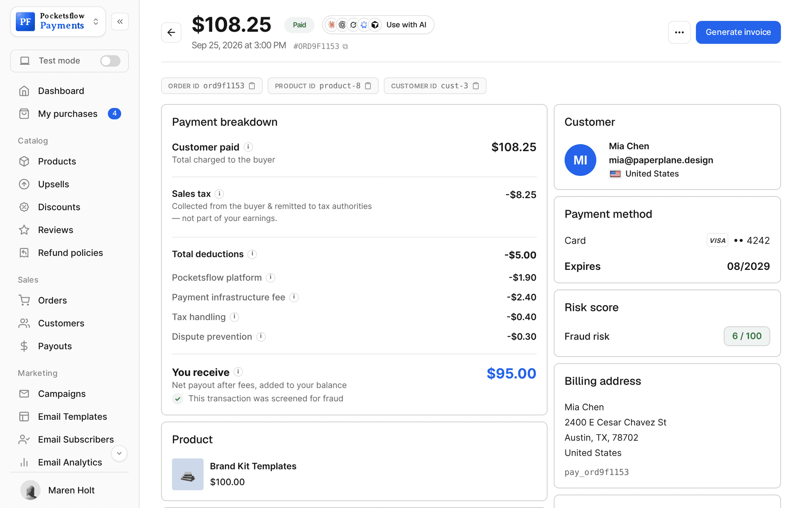Open Maren Holt account menu
Image resolution: width=812 pixels, height=508 pixels.
pyautogui.click(x=69, y=490)
